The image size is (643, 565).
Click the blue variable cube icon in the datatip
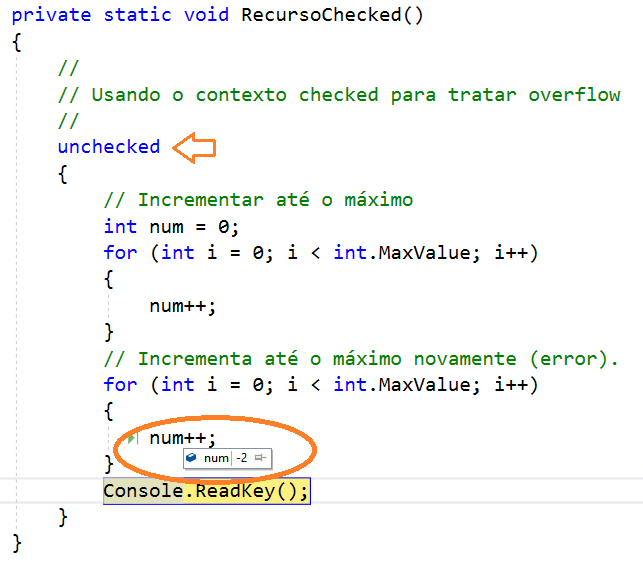point(191,458)
